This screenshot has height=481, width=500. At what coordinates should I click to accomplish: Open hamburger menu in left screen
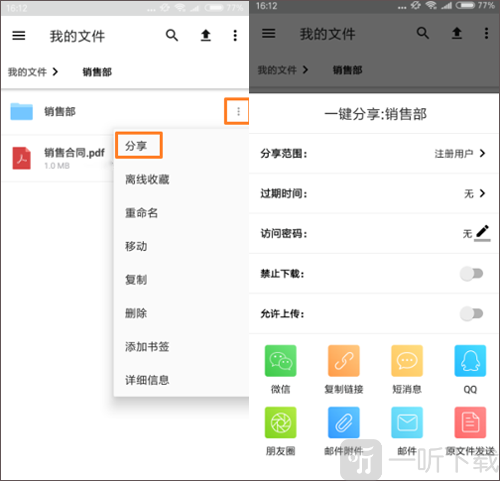(x=19, y=35)
